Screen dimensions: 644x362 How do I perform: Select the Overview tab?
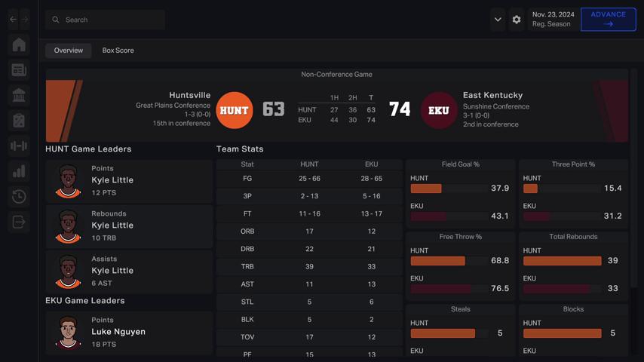tap(69, 51)
